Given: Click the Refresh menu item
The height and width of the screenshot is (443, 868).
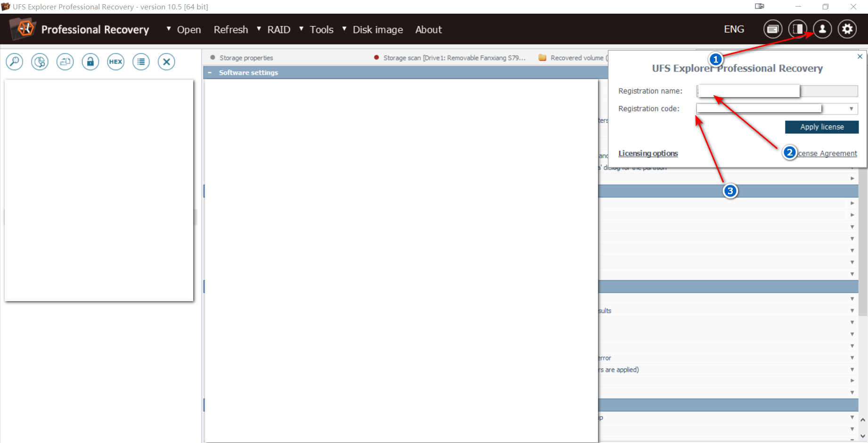Looking at the screenshot, I should click(x=230, y=30).
